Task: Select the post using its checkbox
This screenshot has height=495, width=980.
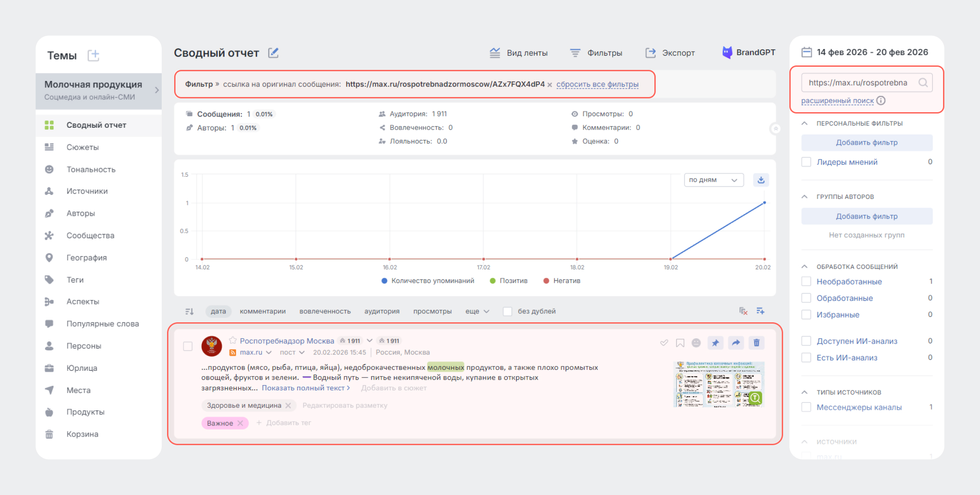Action: (x=188, y=346)
